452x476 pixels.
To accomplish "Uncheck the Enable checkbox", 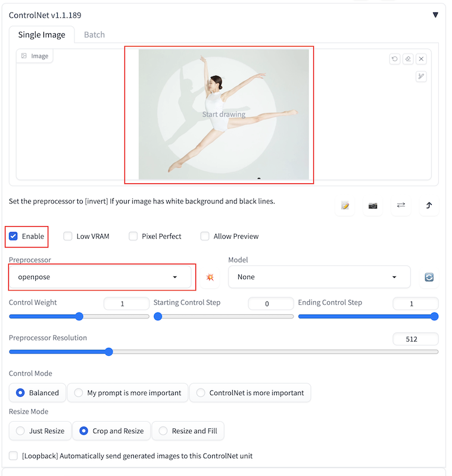I will click(14, 236).
